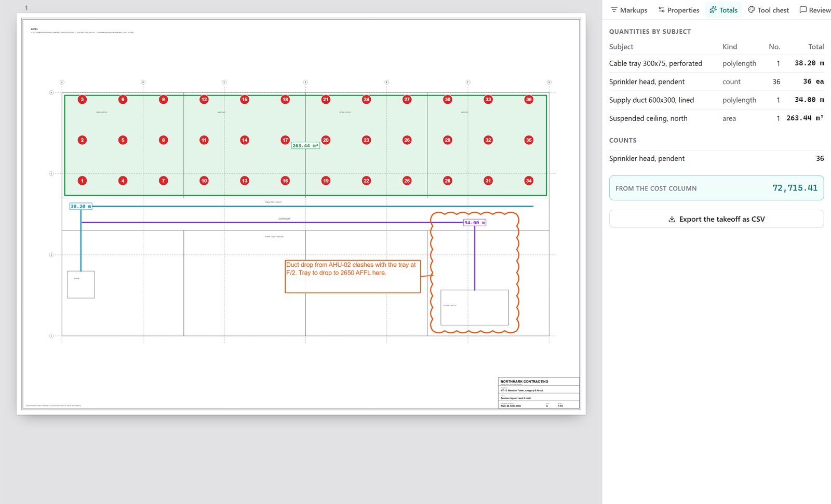Pick sprinkler marker number 22
The height and width of the screenshot is (504, 831).
367,181
